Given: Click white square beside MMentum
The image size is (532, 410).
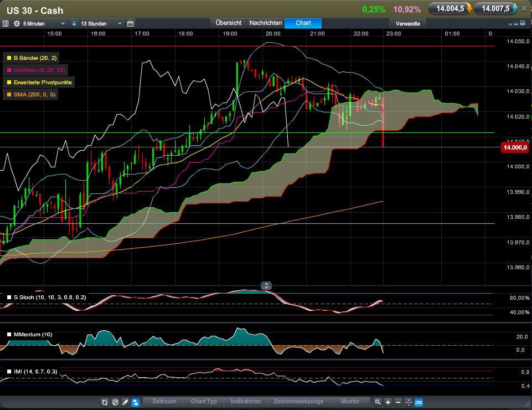Looking at the screenshot, I should coord(9,335).
